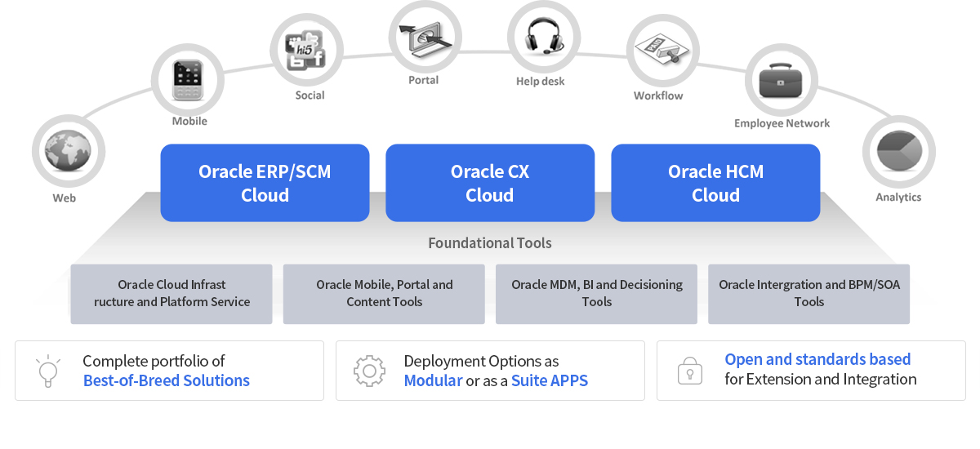
Task: Click the gear icon beside Deployment Options
Action: pos(369,371)
